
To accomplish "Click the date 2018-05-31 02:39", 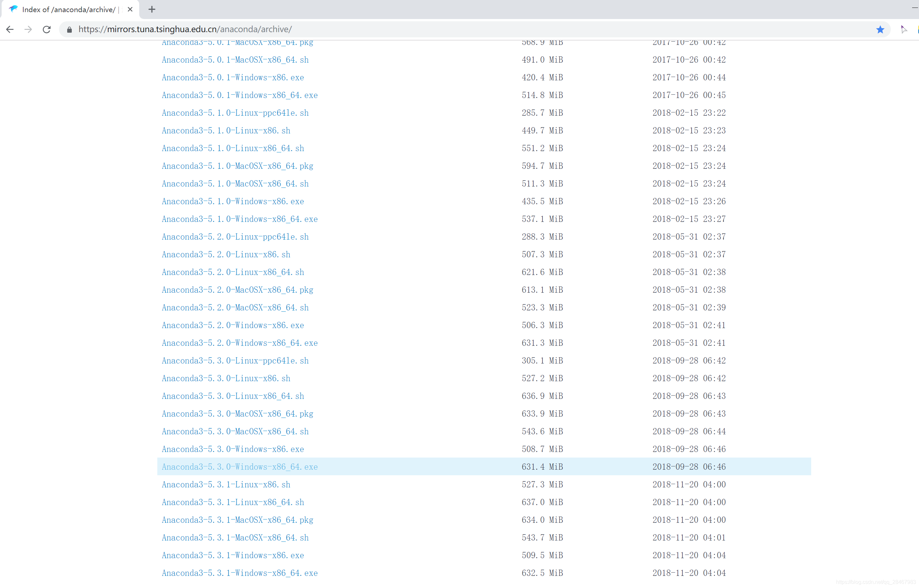I will tap(689, 307).
